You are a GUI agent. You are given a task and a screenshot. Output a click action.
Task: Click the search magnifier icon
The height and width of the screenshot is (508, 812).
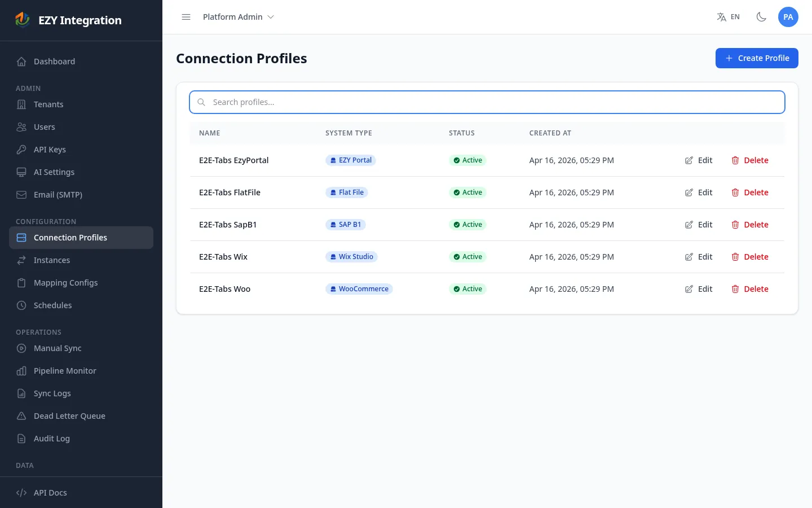(x=201, y=102)
